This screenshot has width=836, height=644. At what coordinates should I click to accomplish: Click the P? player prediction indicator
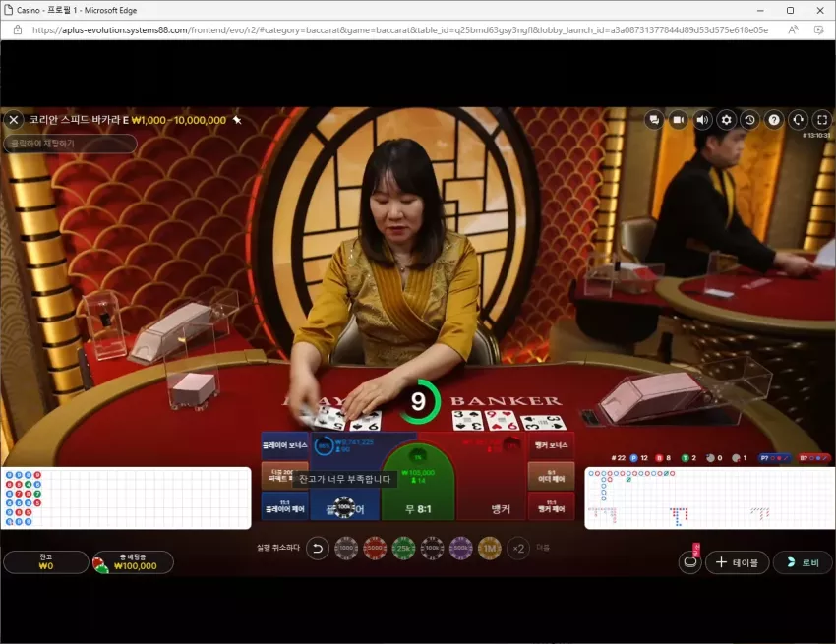point(774,458)
